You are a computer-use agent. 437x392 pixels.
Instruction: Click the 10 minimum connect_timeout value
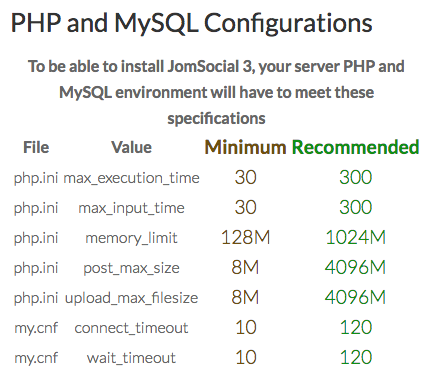(246, 328)
